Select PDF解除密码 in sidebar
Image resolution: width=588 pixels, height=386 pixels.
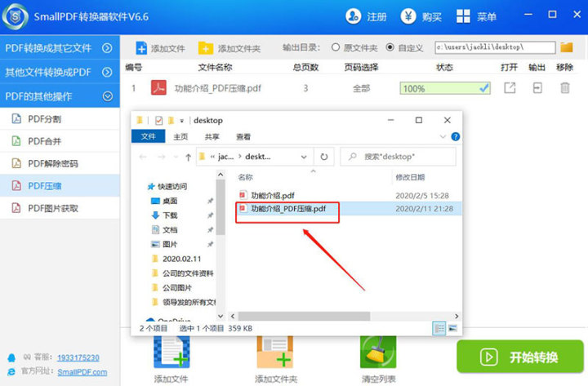point(60,163)
